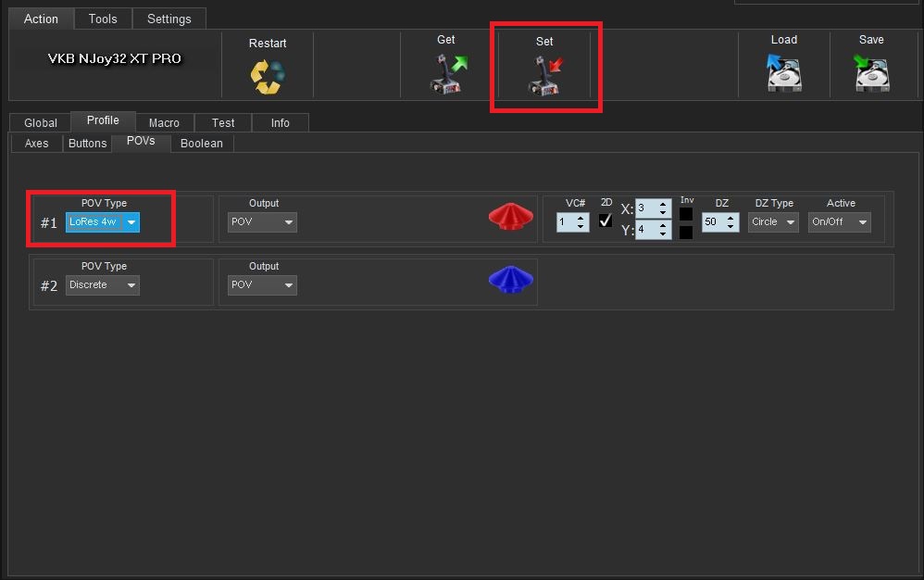This screenshot has height=580, width=924.
Task: Click the #1 POV row label
Action: click(49, 222)
